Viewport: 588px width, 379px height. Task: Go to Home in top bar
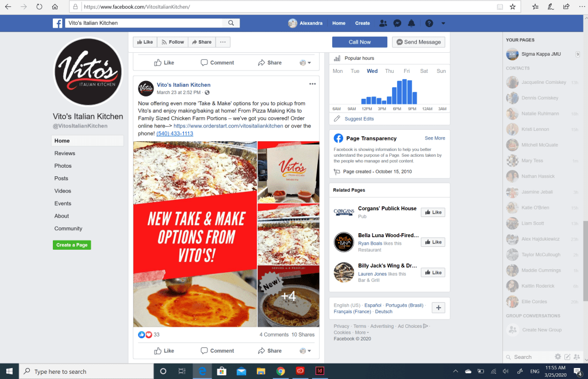point(339,23)
